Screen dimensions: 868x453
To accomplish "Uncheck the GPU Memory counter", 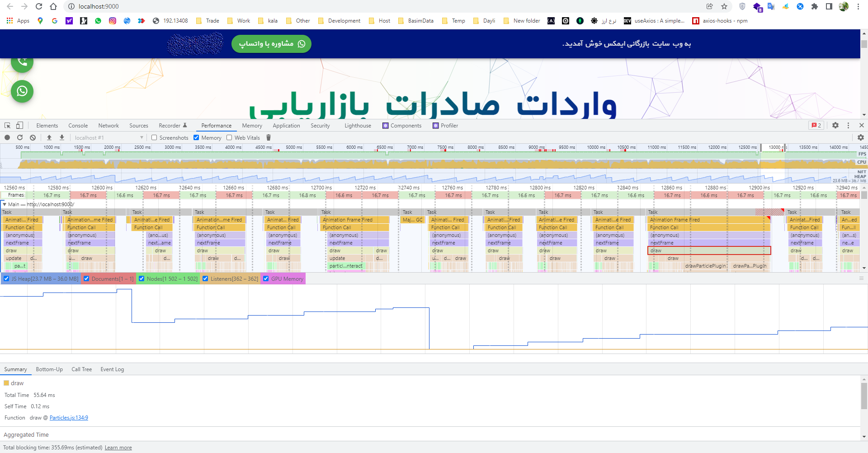I will point(266,278).
